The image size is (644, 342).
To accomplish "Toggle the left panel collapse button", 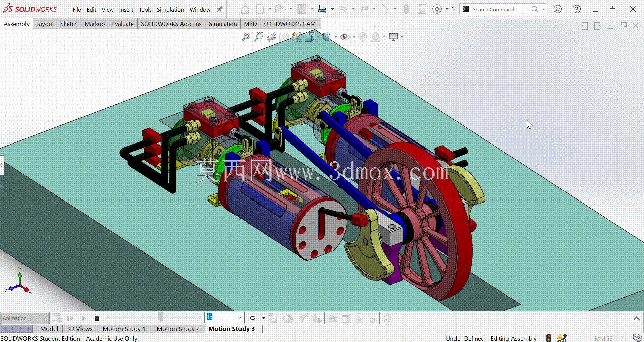I will pyautogui.click(x=585, y=26).
